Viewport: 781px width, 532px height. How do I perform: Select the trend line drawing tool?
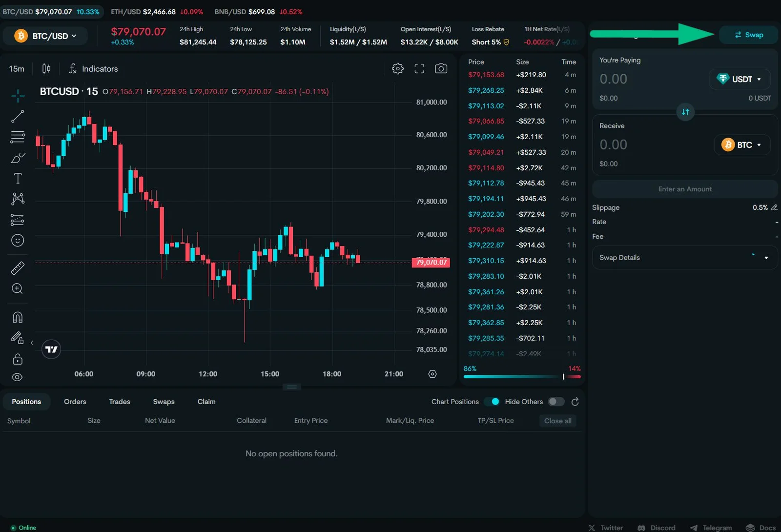tap(18, 116)
